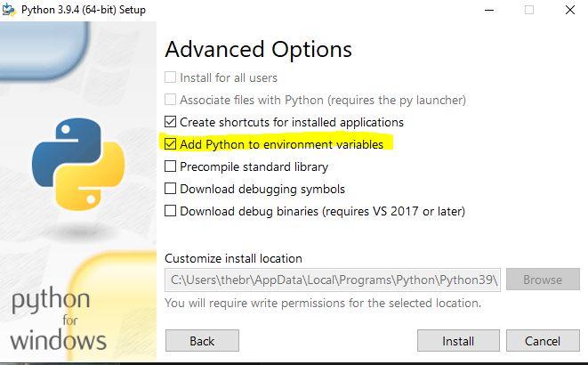Click the Browse button
This screenshot has width=588, height=365.
pyautogui.click(x=543, y=280)
